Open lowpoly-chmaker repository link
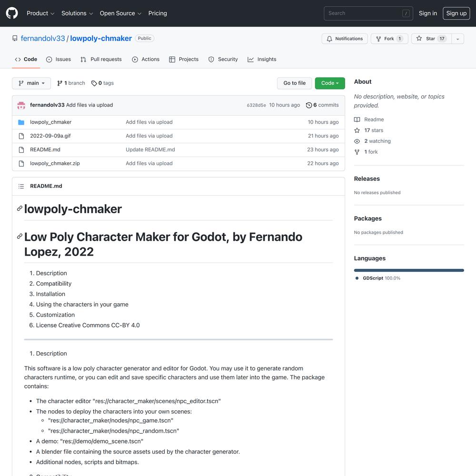 [x=101, y=38]
